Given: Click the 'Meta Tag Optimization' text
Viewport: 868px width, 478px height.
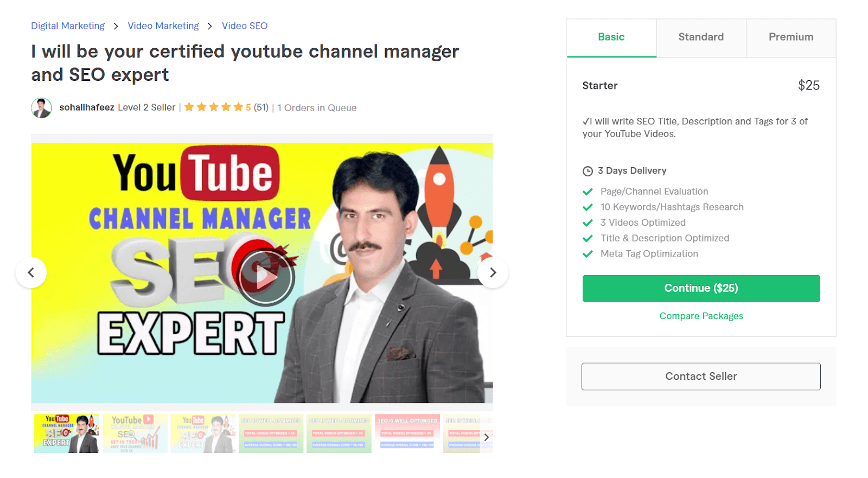Looking at the screenshot, I should click(x=649, y=254).
